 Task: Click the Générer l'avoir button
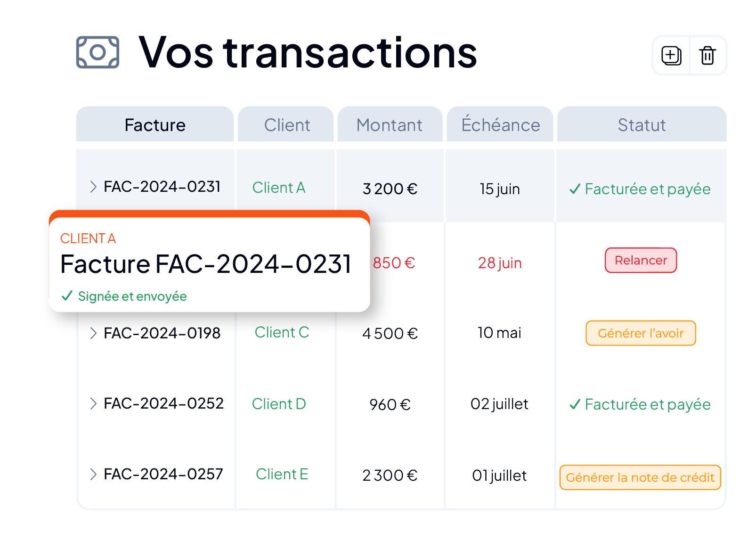pyautogui.click(x=641, y=333)
